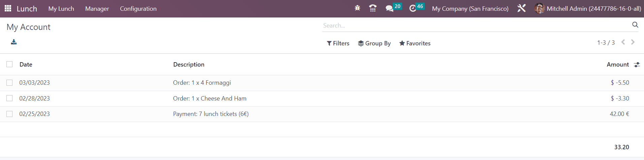
Task: Open the VoIP phone icon
Action: tap(373, 8)
